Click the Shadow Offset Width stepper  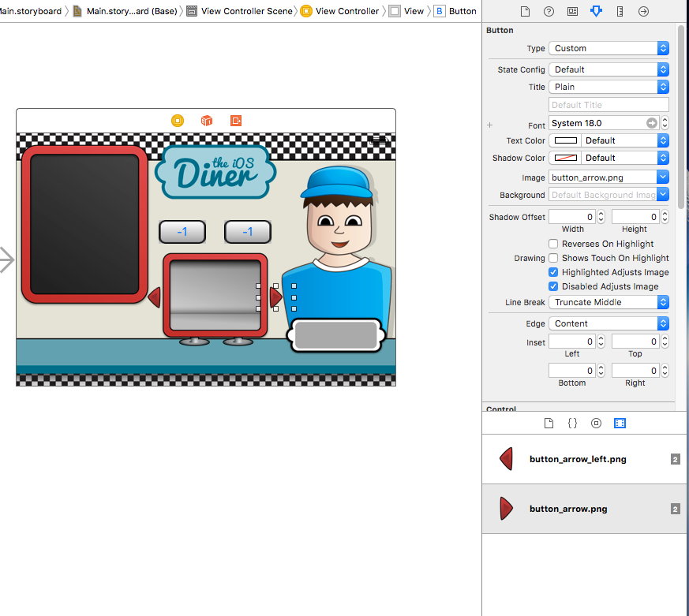click(x=601, y=217)
